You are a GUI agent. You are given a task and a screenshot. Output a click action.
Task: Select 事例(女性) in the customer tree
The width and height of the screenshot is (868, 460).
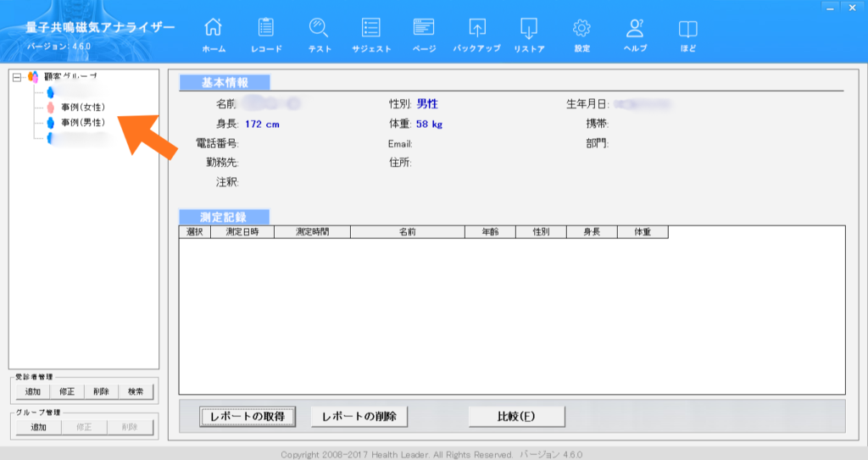pyautogui.click(x=83, y=108)
